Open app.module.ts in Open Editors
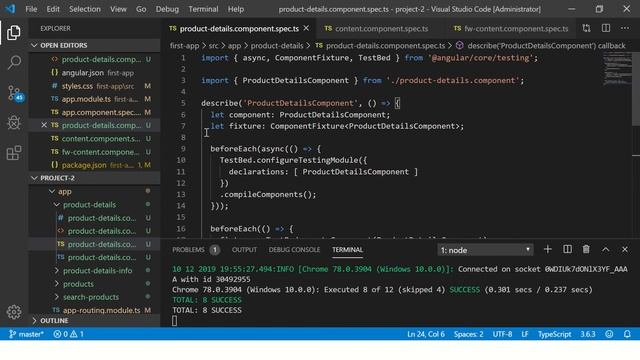The height and width of the screenshot is (360, 640). coord(94,99)
